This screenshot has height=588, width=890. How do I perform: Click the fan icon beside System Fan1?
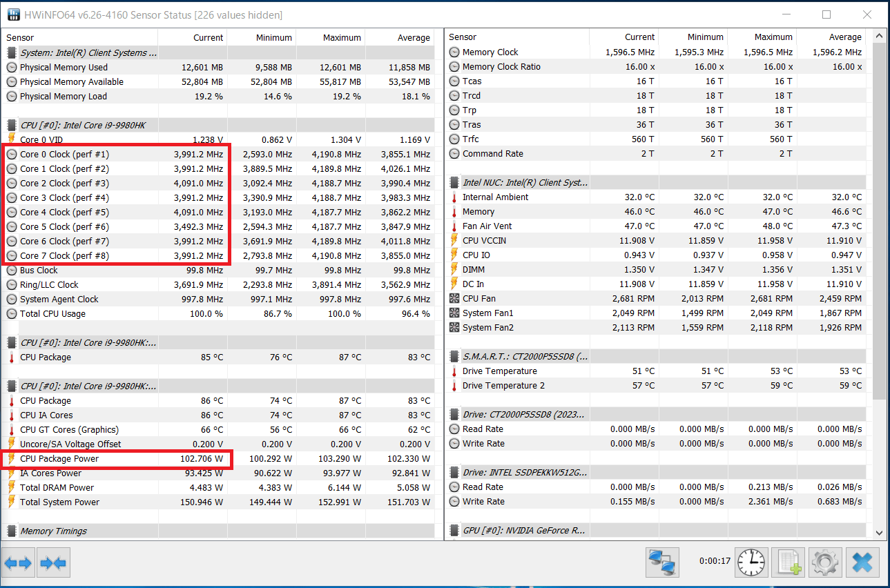[454, 313]
